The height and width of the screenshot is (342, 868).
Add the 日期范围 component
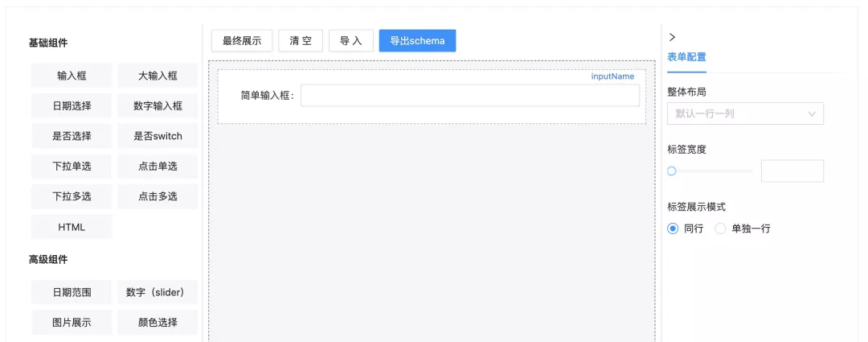72,292
